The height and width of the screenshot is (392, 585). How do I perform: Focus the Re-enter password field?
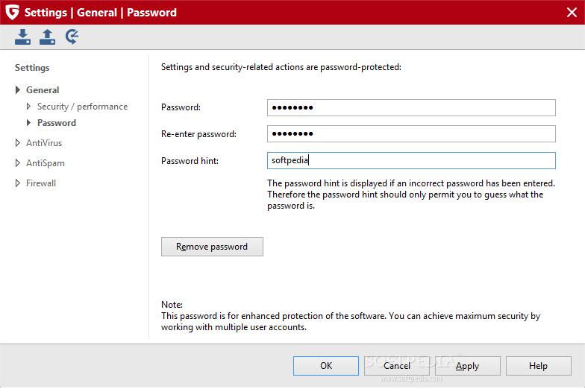(411, 134)
